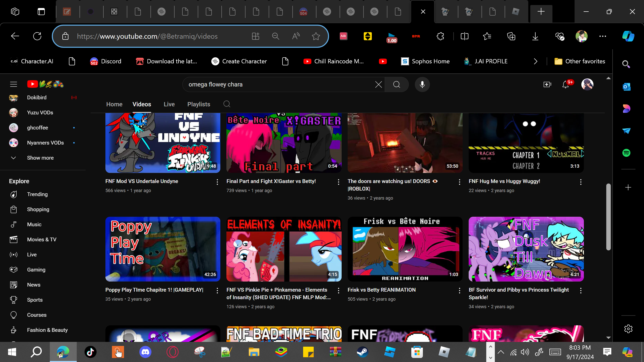644x362 pixels.
Task: Click the Create video camera icon
Action: pos(547,84)
